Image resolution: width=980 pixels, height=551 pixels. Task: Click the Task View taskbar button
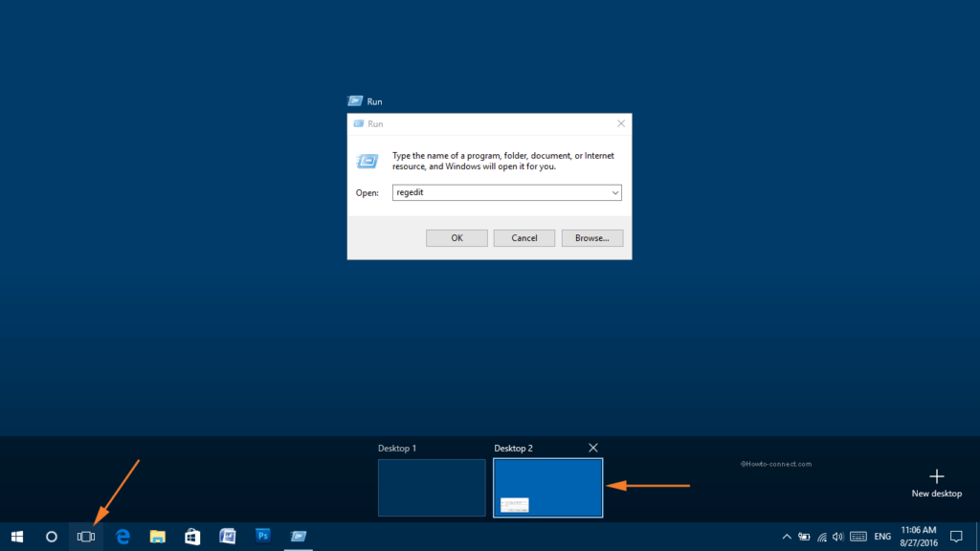click(x=85, y=537)
